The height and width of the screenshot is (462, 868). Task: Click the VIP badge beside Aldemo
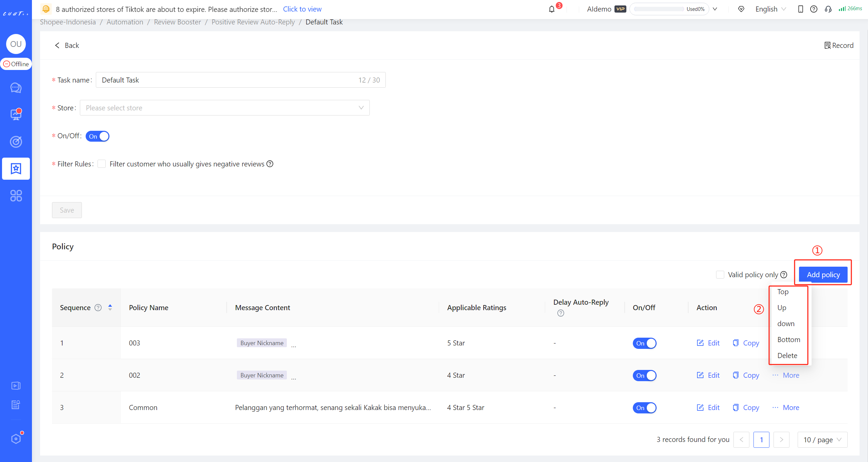click(620, 9)
